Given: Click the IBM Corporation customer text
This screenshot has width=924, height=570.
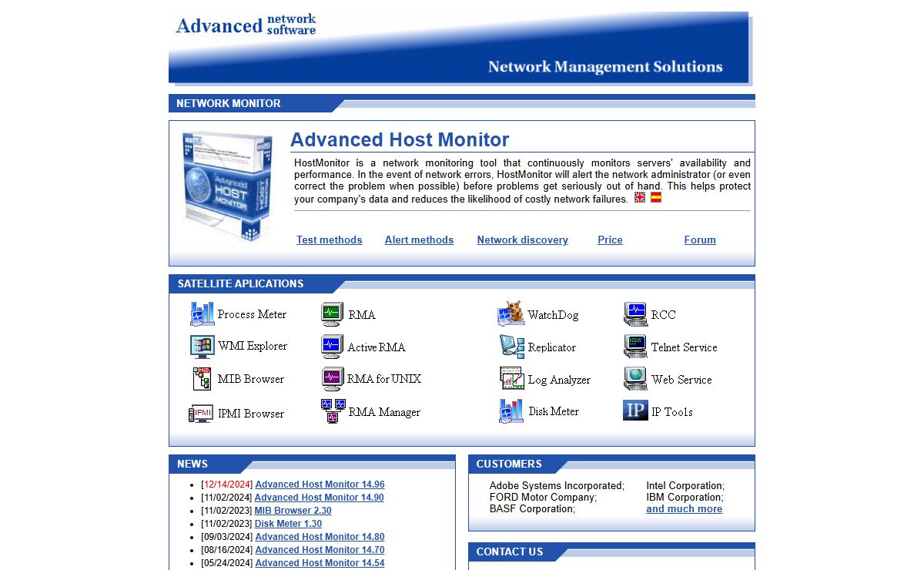Looking at the screenshot, I should [685, 498].
